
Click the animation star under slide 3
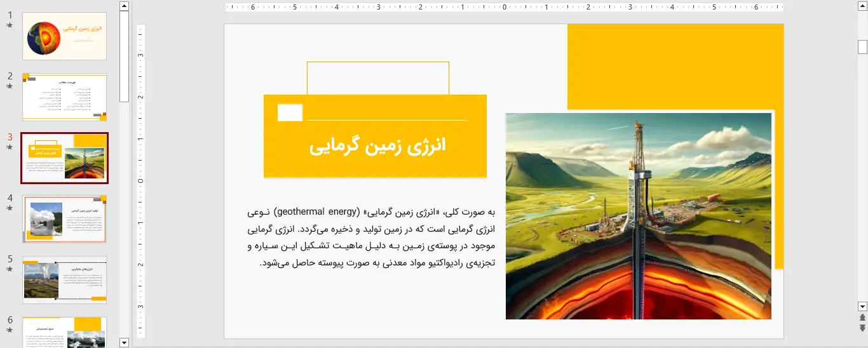coord(10,147)
